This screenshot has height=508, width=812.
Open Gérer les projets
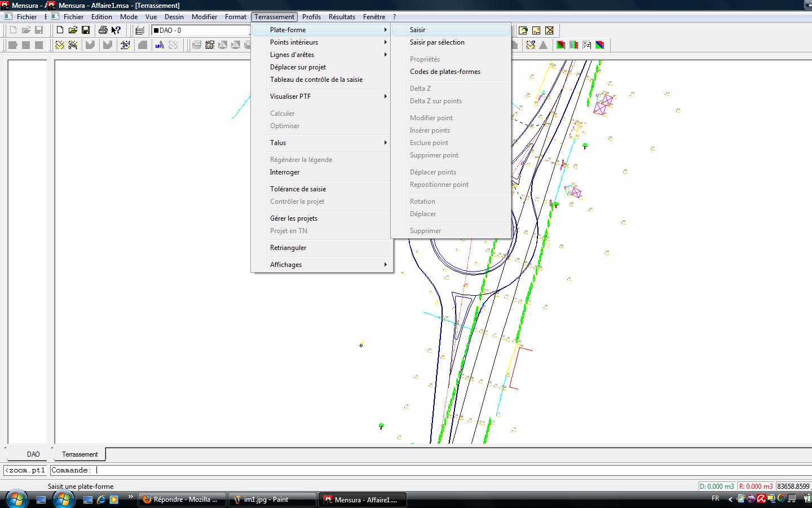323,218
